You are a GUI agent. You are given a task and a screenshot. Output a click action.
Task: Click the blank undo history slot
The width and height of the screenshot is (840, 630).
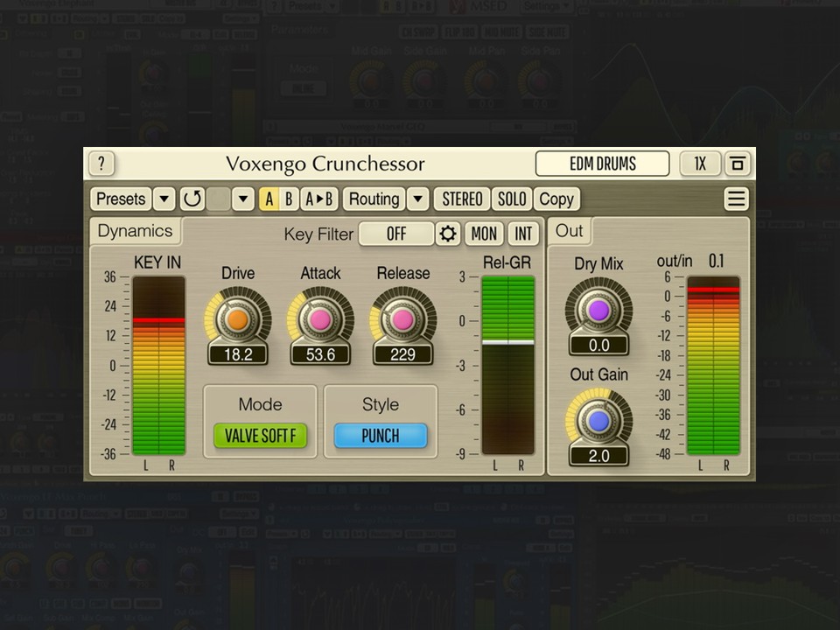coord(218,199)
